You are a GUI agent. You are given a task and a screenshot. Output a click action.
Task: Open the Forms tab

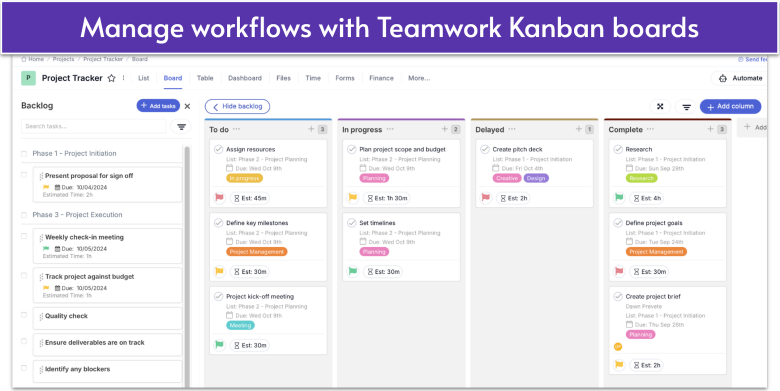pyautogui.click(x=345, y=78)
